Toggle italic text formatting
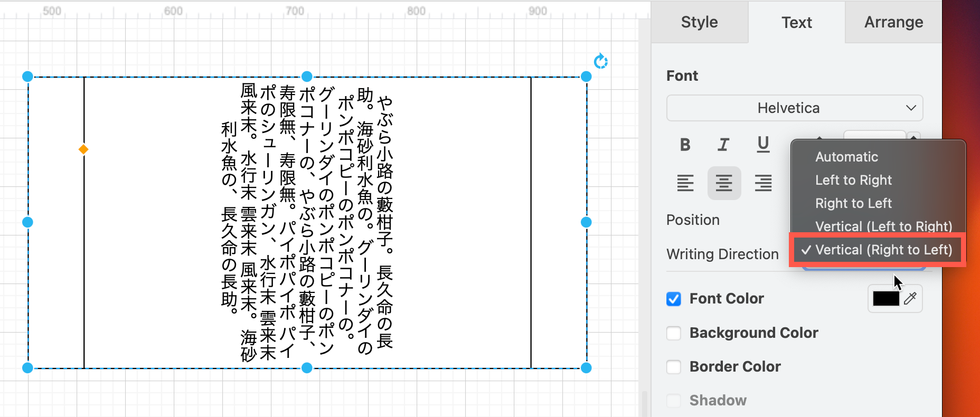 click(723, 145)
